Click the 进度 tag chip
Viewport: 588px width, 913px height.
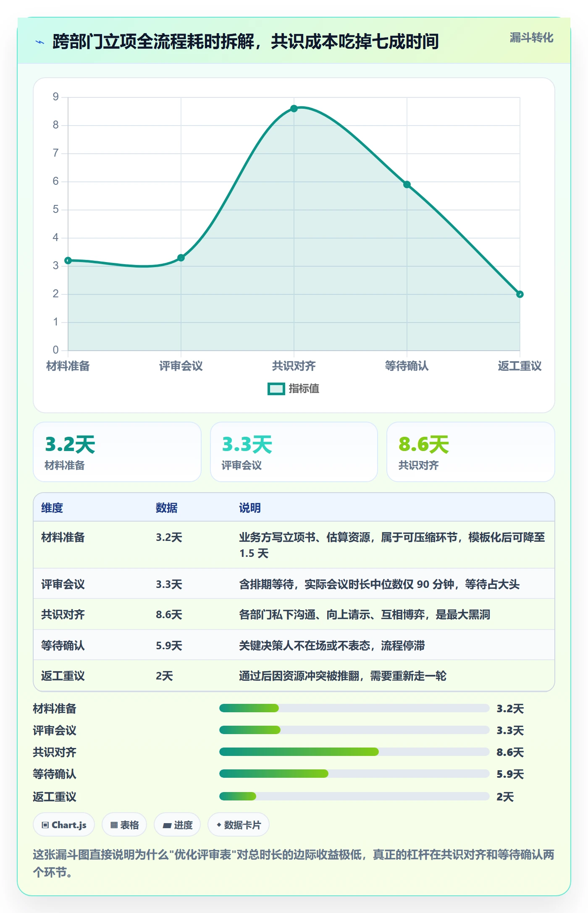point(177,825)
